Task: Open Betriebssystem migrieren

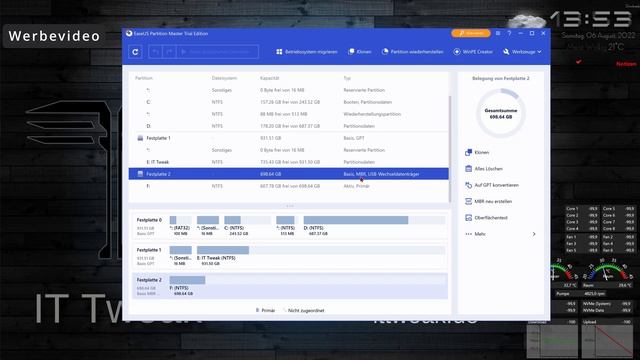Action: (x=307, y=52)
